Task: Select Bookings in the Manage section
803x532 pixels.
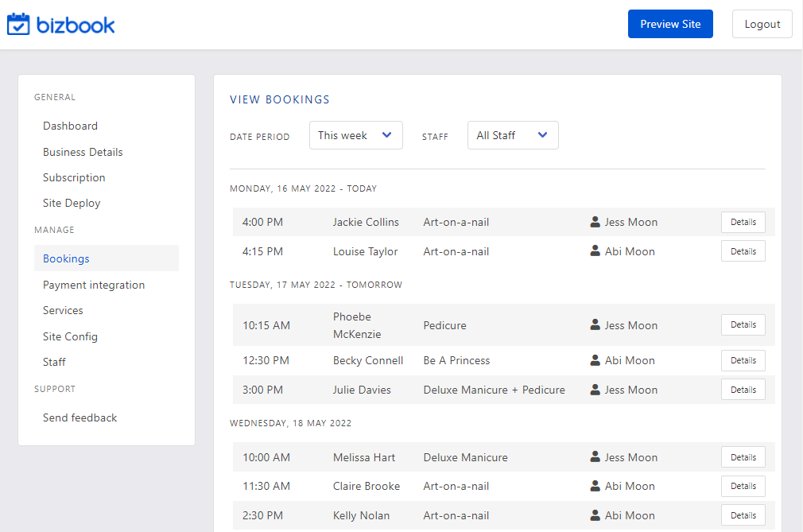Action: coord(107,258)
